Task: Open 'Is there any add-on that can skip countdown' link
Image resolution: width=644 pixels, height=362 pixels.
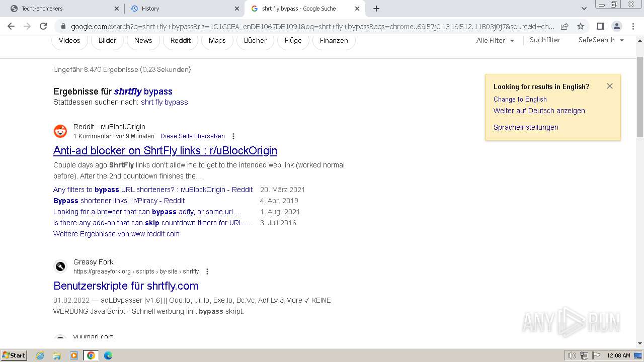Action: [x=152, y=223]
